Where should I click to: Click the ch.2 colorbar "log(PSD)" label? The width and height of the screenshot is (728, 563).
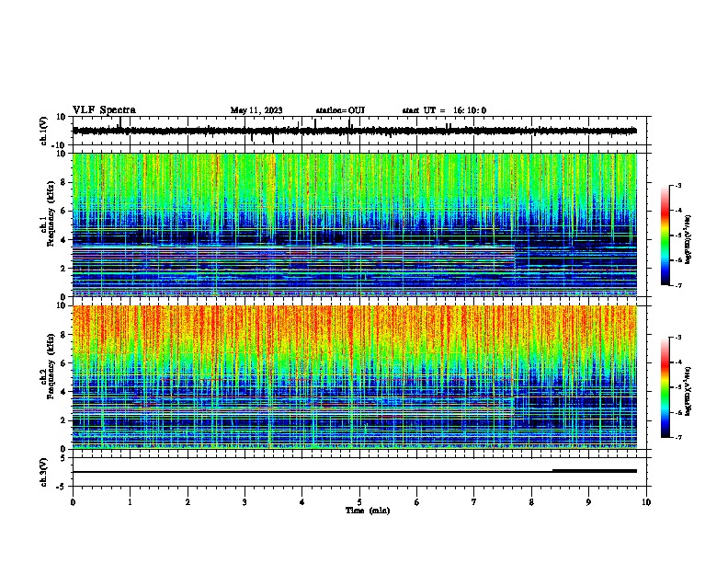(688, 391)
